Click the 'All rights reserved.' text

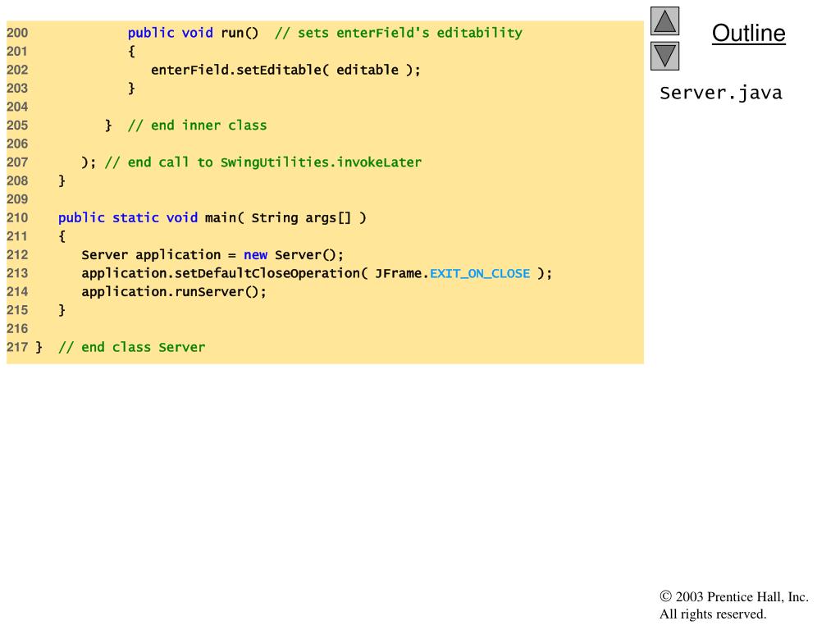pos(713,614)
